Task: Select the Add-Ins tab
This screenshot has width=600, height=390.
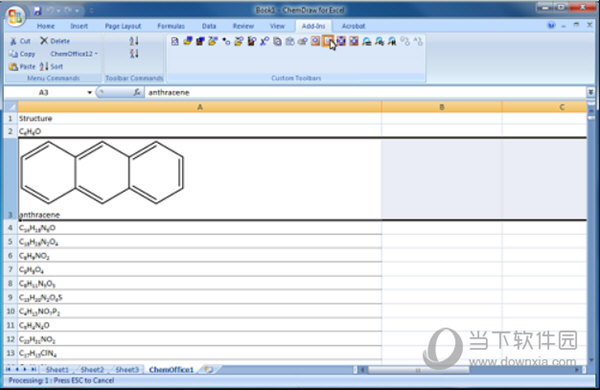Action: [x=313, y=26]
